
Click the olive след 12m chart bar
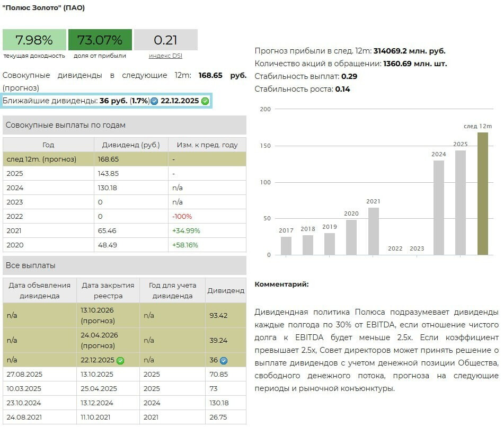(x=482, y=193)
